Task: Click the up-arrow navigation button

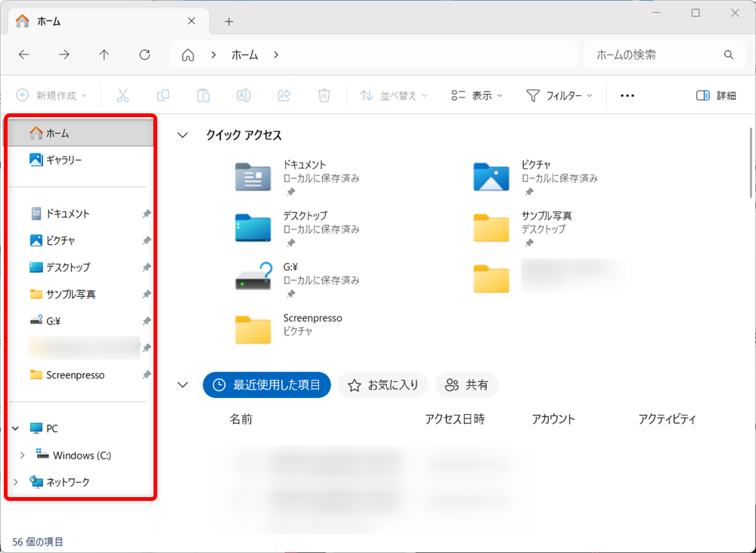Action: point(104,54)
